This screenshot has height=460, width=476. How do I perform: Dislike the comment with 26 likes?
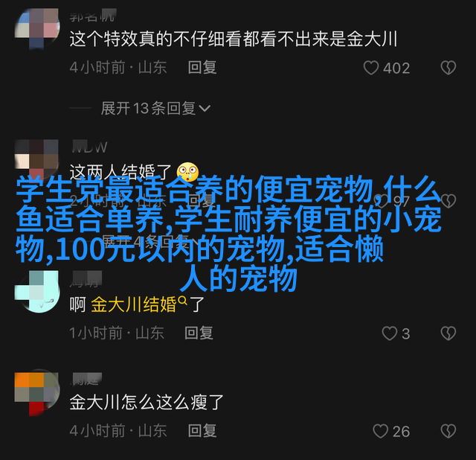click(x=448, y=431)
